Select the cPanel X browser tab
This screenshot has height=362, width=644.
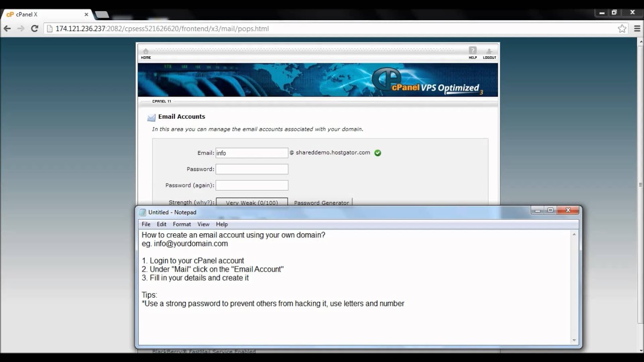coord(47,15)
